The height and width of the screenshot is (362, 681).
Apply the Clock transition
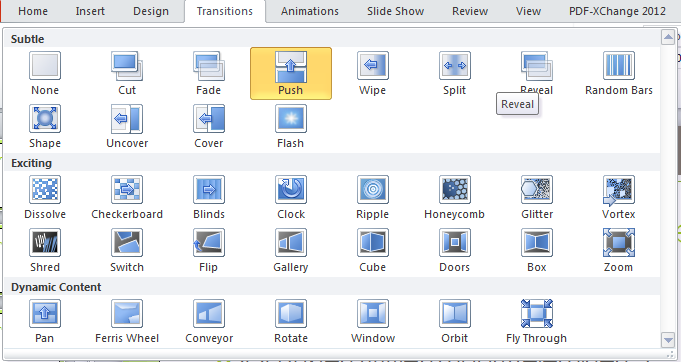click(x=291, y=197)
